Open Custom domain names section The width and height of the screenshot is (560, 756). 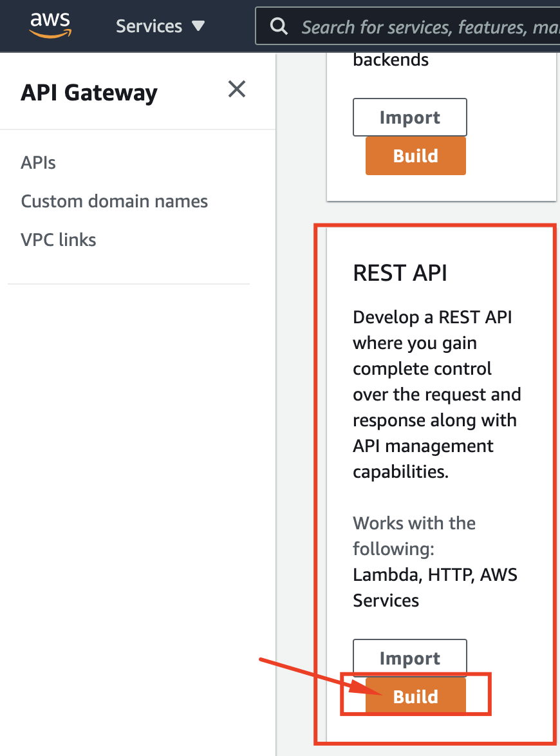point(114,201)
